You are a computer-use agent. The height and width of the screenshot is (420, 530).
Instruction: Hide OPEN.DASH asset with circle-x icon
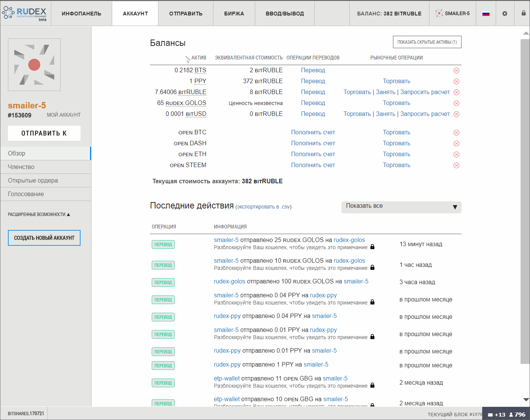click(x=456, y=144)
